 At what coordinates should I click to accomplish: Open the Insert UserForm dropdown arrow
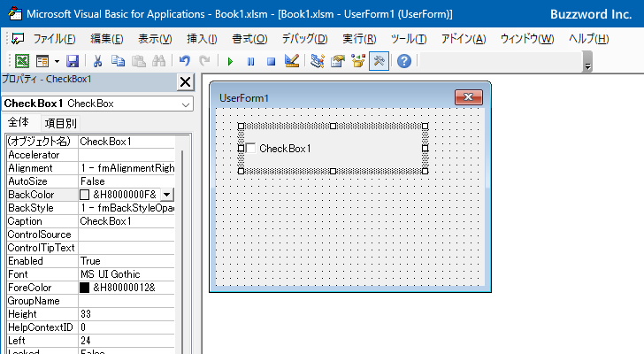[57, 62]
